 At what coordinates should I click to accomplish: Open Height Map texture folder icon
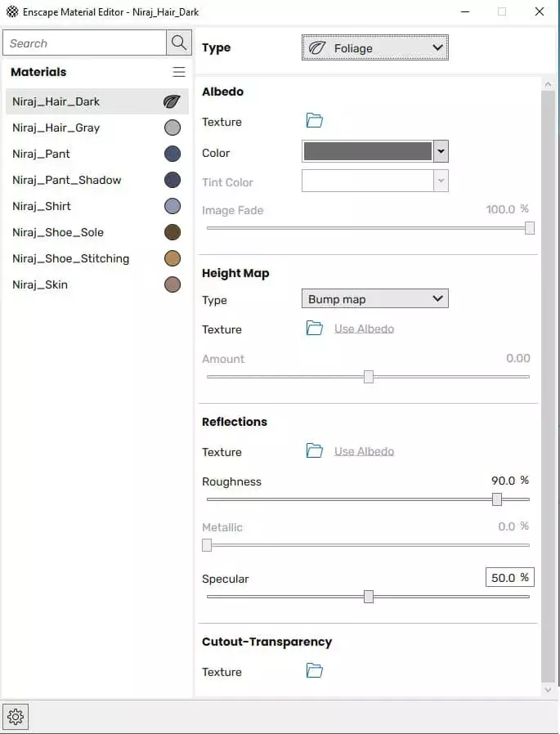[x=315, y=329]
